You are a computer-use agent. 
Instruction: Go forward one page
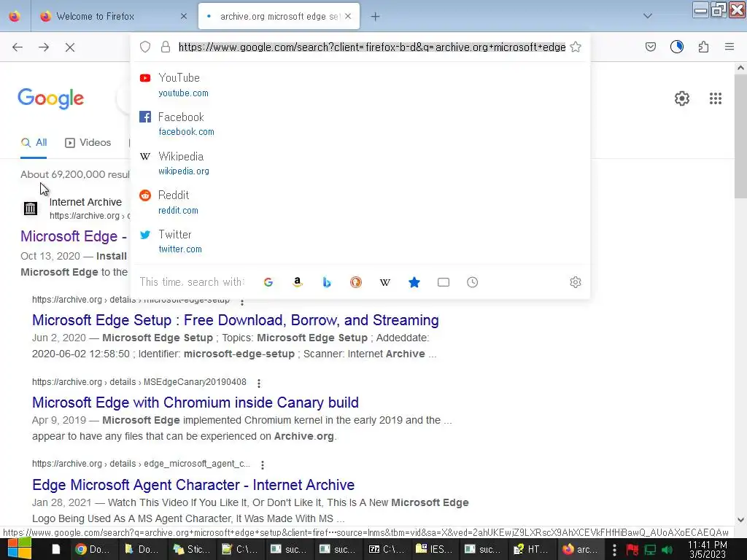click(44, 47)
